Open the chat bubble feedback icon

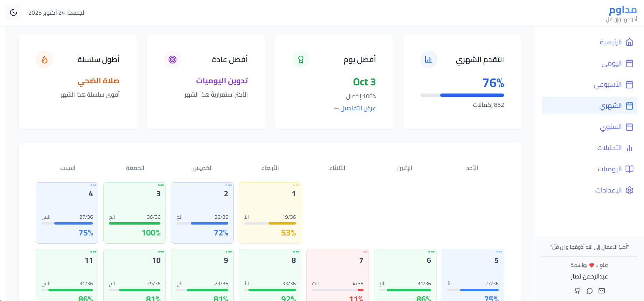tap(590, 291)
